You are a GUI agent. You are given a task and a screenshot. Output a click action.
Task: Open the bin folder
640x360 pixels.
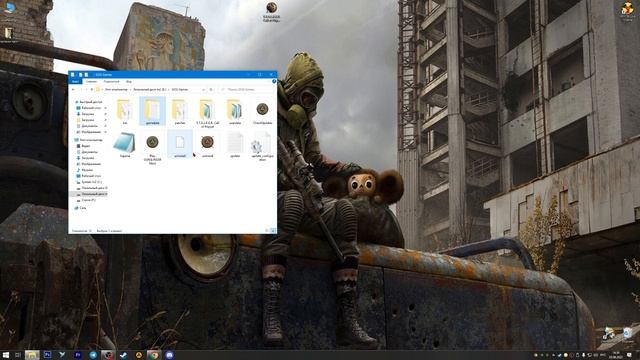125,111
